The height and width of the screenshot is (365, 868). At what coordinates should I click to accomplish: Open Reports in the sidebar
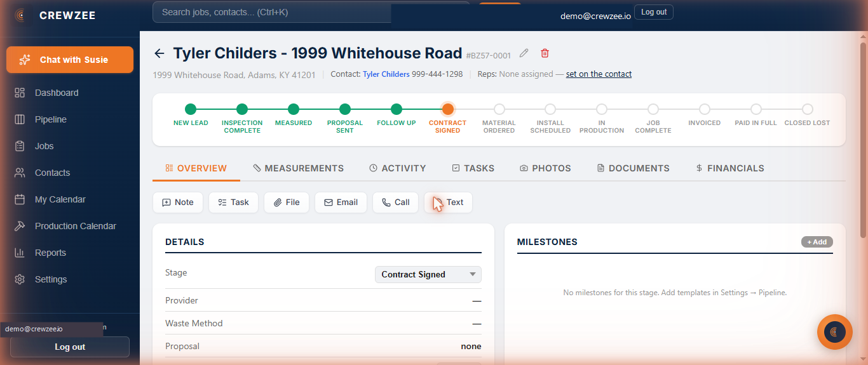(70, 253)
